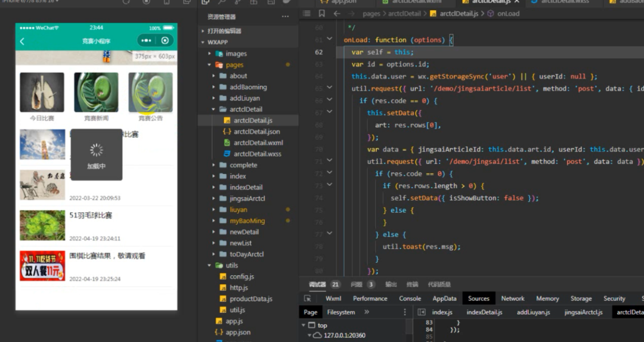Open the 今日比赛 thumbnail
Viewport: 644px width, 342px height.
pos(42,92)
